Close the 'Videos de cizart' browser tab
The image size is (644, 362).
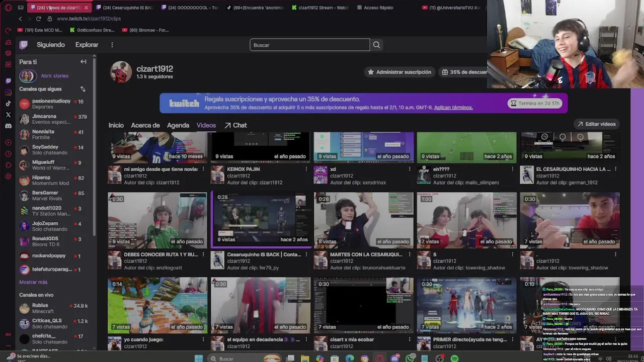tap(86, 8)
